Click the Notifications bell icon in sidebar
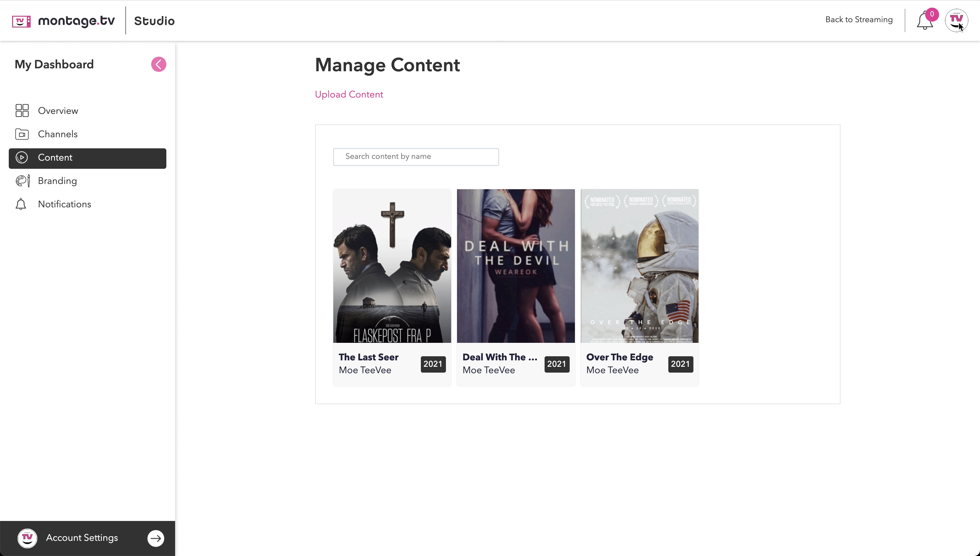 (x=21, y=204)
